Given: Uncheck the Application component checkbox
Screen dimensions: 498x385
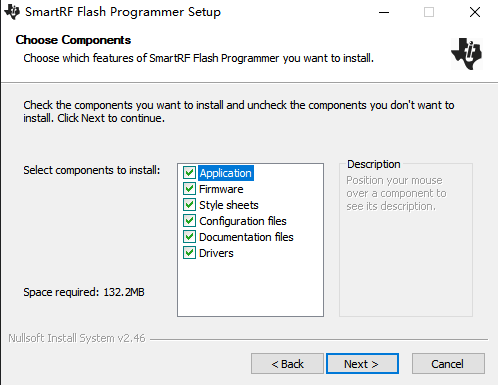Looking at the screenshot, I should click(189, 173).
